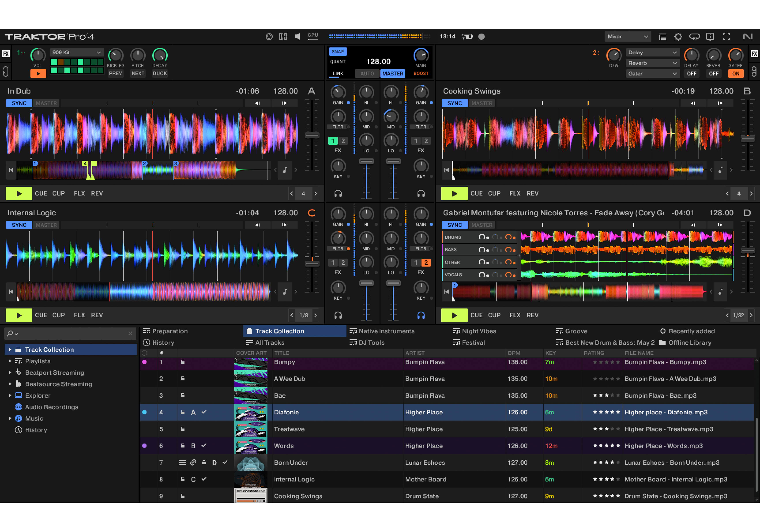Click Deck A jump-to-start icon
Image resolution: width=760 pixels, height=532 pixels.
(x=11, y=170)
